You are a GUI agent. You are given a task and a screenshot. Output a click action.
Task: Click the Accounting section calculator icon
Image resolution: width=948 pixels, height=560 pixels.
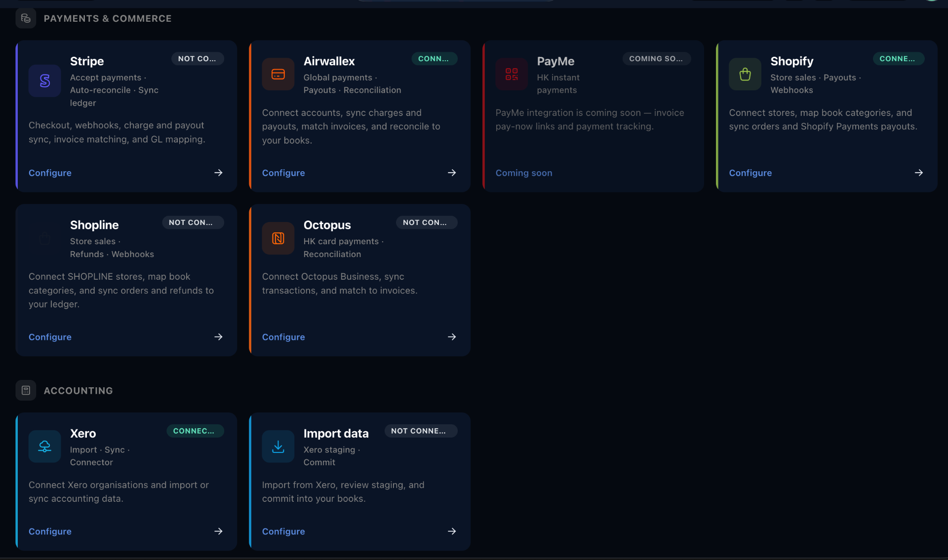26,390
